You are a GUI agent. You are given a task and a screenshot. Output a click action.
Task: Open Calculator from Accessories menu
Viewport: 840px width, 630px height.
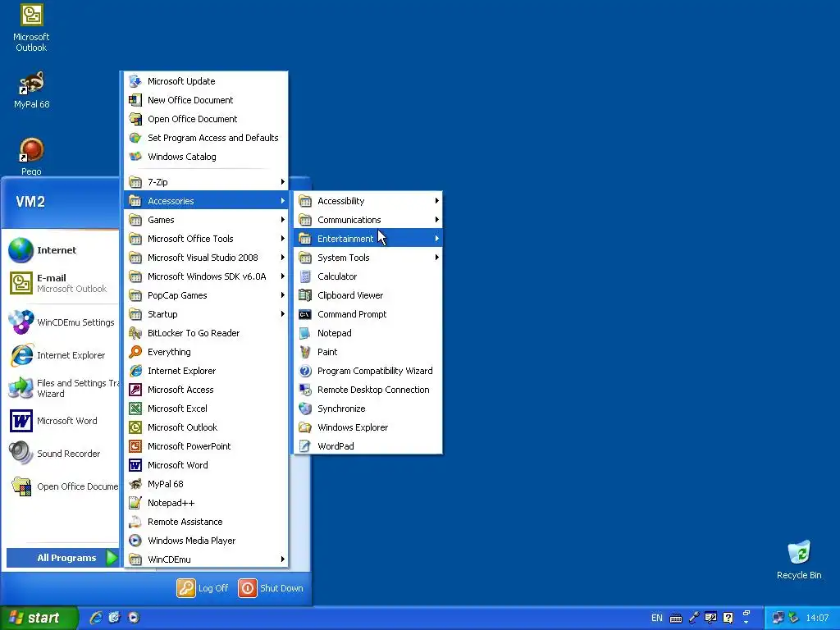(368, 276)
